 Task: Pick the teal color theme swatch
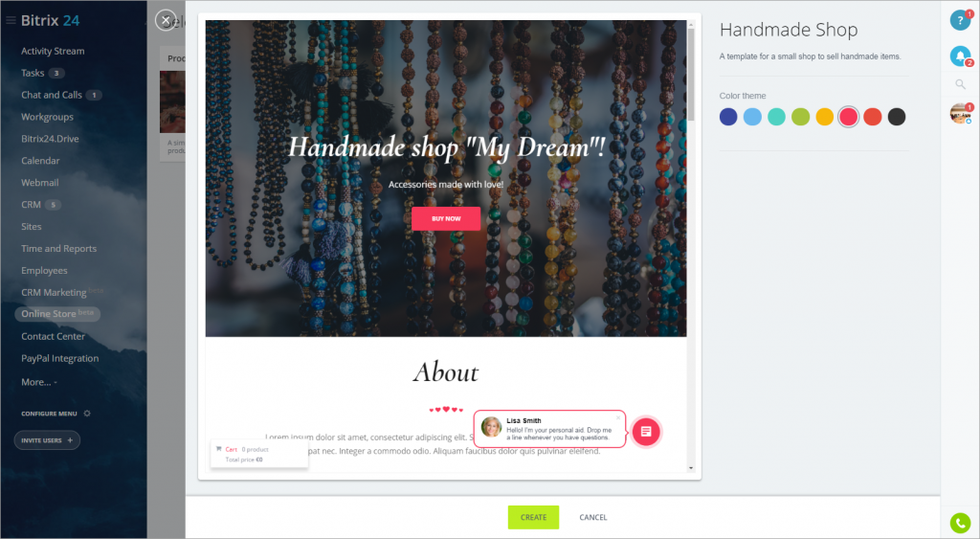pyautogui.click(x=776, y=117)
